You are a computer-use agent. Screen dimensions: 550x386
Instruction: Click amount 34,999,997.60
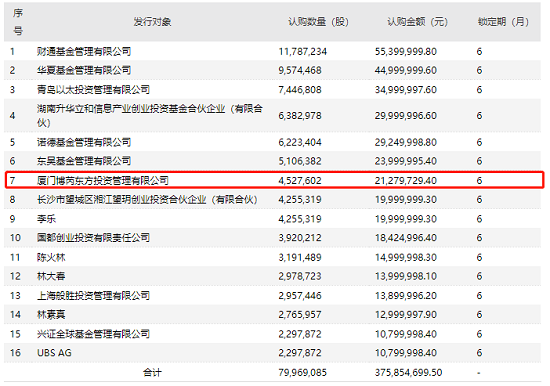[x=406, y=89]
